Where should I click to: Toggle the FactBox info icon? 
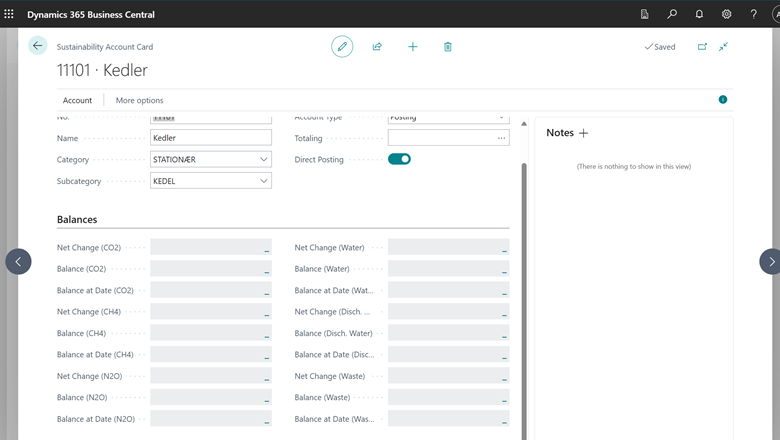pyautogui.click(x=723, y=99)
